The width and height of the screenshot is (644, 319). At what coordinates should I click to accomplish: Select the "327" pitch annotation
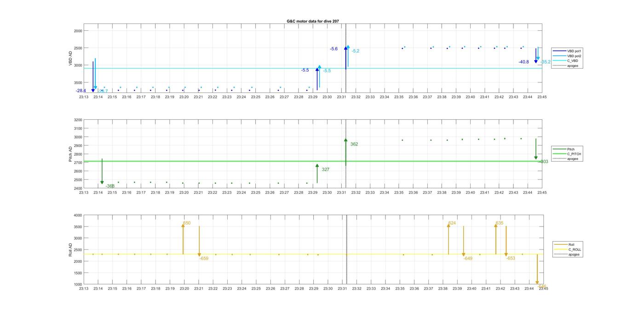pyautogui.click(x=326, y=169)
